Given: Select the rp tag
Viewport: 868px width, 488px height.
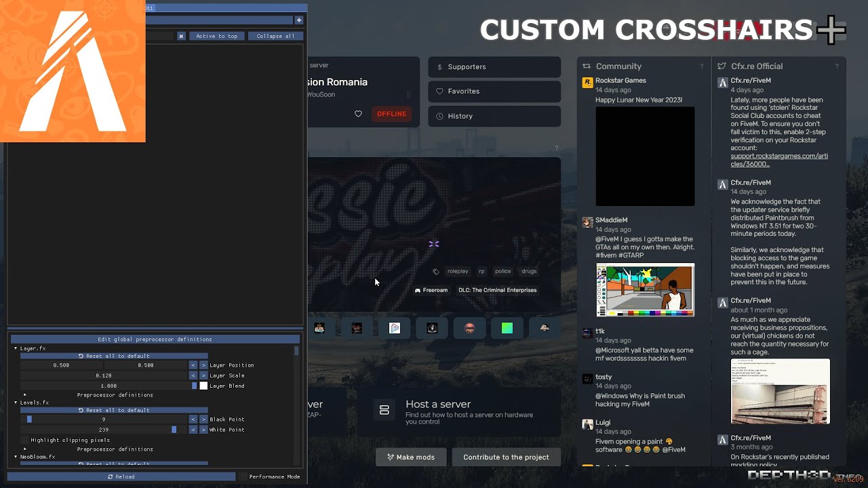Looking at the screenshot, I should [x=481, y=271].
